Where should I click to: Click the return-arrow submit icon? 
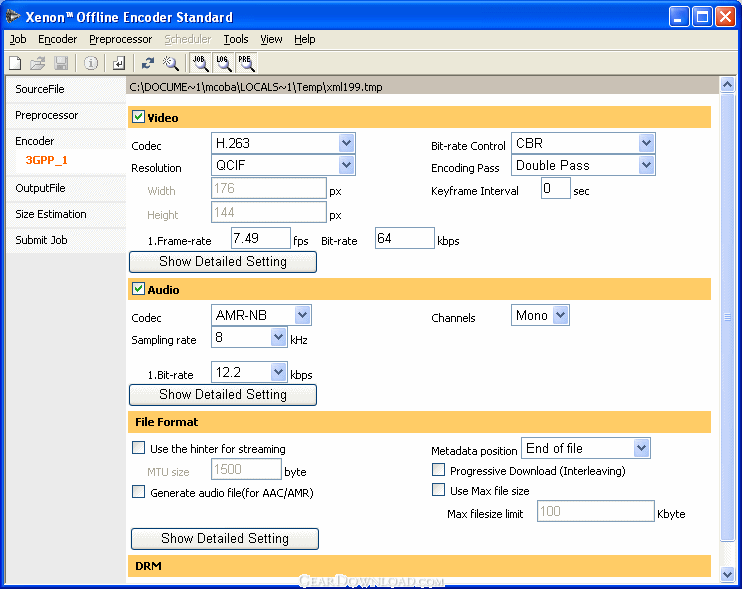(x=119, y=63)
